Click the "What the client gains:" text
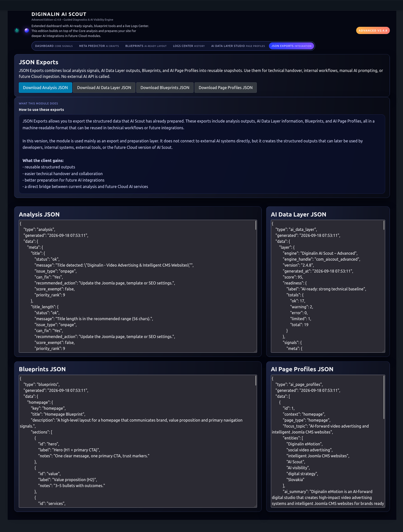 pyautogui.click(x=43, y=161)
